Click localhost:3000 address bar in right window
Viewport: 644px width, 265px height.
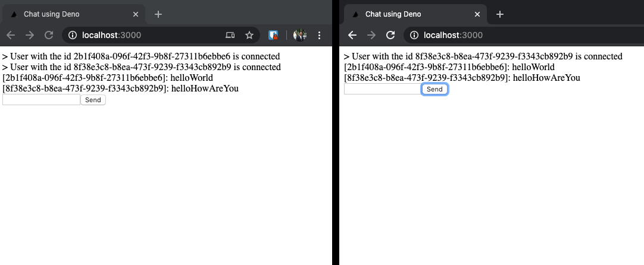[524, 35]
